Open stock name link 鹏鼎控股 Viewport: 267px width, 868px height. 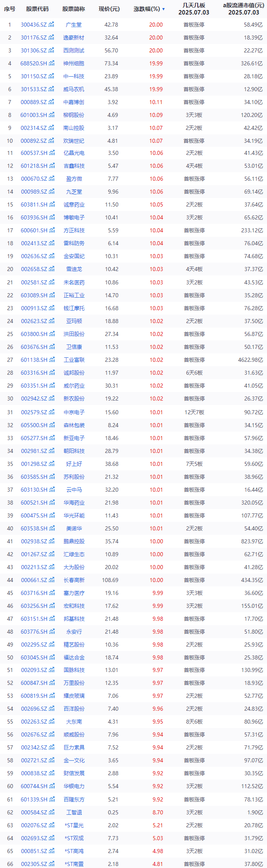[x=74, y=541]
